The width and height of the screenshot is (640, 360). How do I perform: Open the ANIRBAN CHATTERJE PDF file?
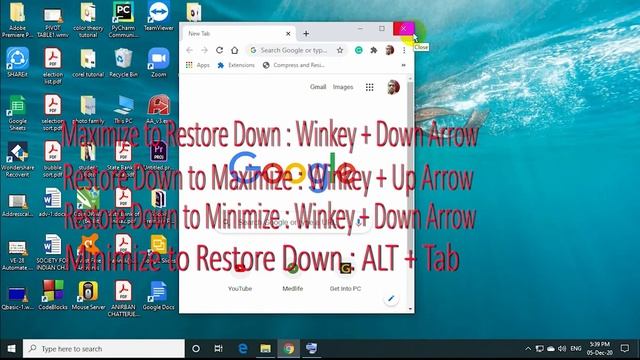point(123,299)
